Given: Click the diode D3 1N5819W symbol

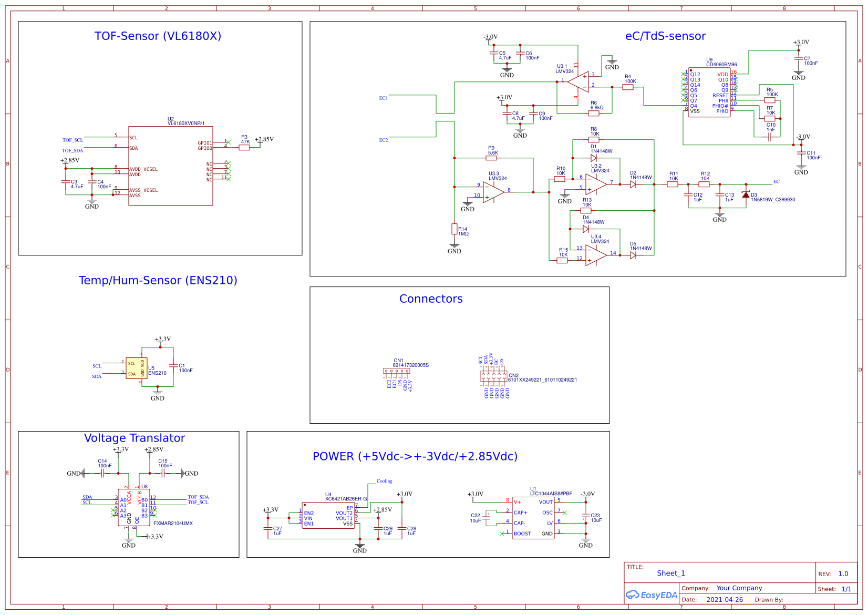Looking at the screenshot, I should 747,194.
